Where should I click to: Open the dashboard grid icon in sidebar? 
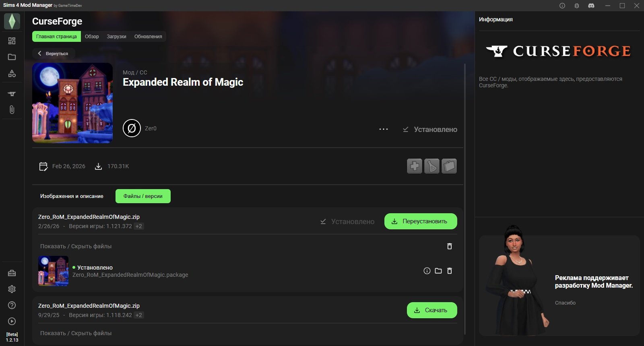(12, 41)
